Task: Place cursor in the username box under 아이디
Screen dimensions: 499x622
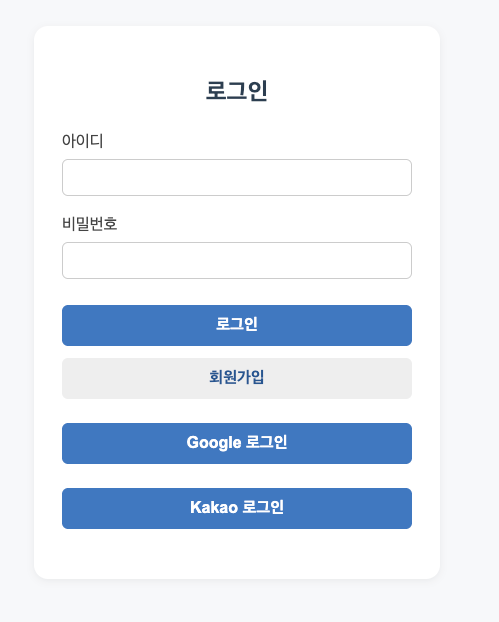Action: (x=237, y=177)
